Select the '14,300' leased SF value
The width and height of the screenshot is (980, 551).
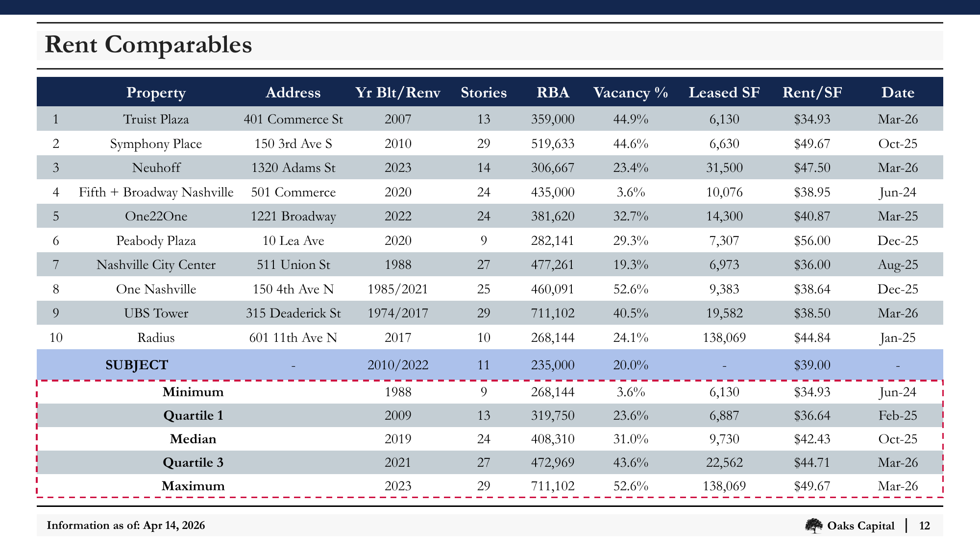[x=724, y=216]
